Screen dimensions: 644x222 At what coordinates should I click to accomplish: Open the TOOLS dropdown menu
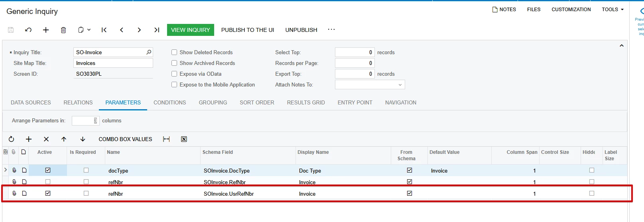613,9
